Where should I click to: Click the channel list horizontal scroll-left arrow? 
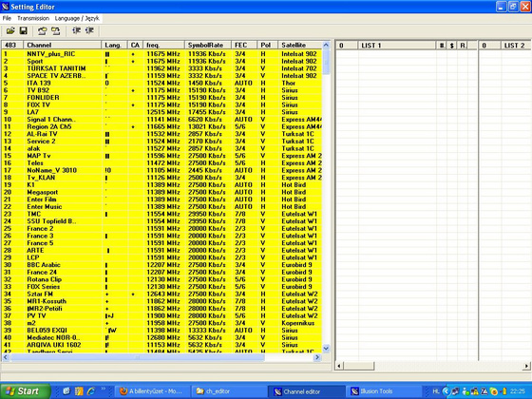point(6,357)
